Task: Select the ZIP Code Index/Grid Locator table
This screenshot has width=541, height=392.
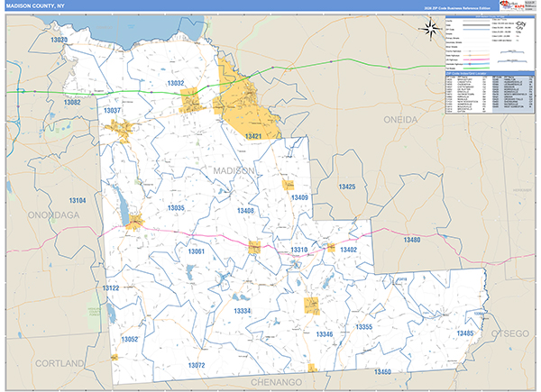Action: [487, 96]
